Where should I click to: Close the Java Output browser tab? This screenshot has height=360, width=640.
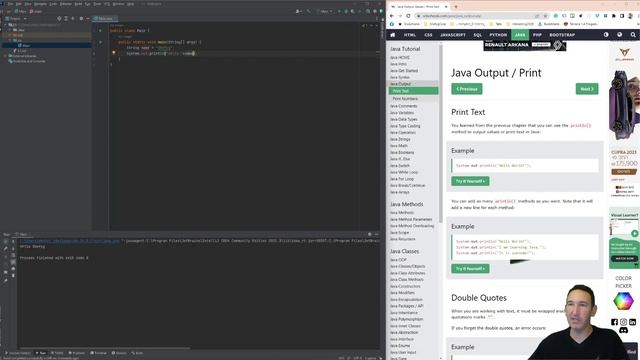click(446, 7)
